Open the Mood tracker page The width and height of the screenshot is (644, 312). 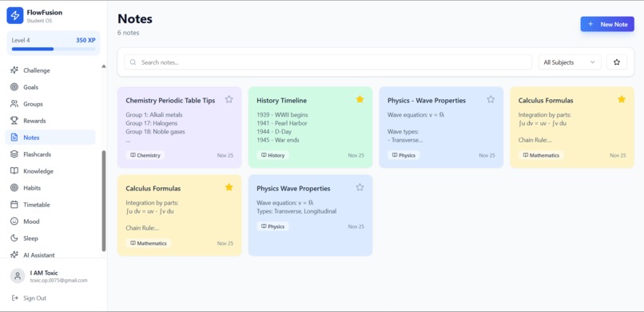tap(50, 221)
